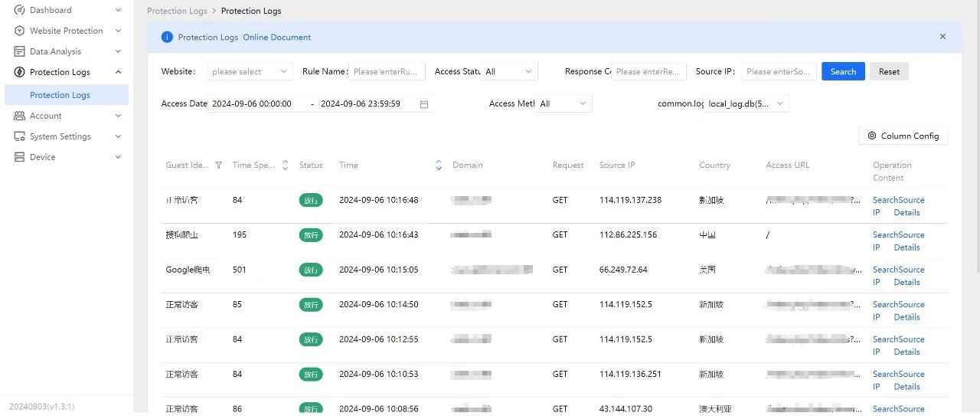Click the gear icon in Column Config
The image size is (980, 416).
(871, 136)
